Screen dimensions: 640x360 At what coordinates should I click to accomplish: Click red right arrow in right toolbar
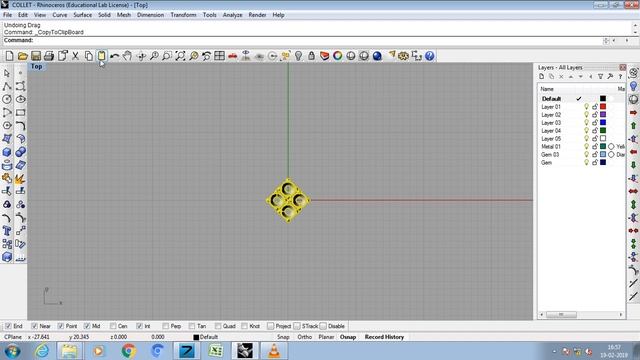coord(633,112)
